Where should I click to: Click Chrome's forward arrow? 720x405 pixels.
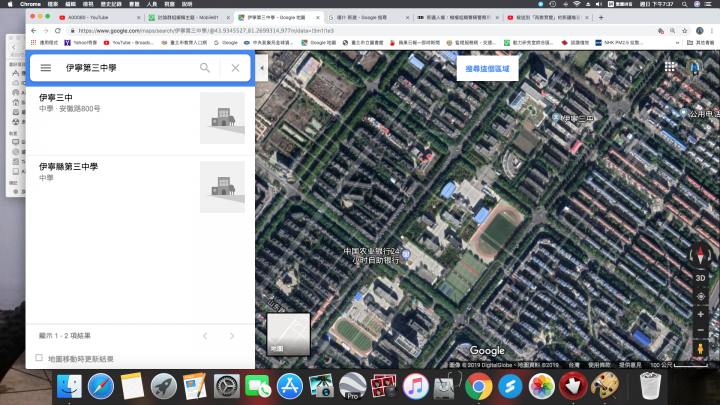coord(45,31)
